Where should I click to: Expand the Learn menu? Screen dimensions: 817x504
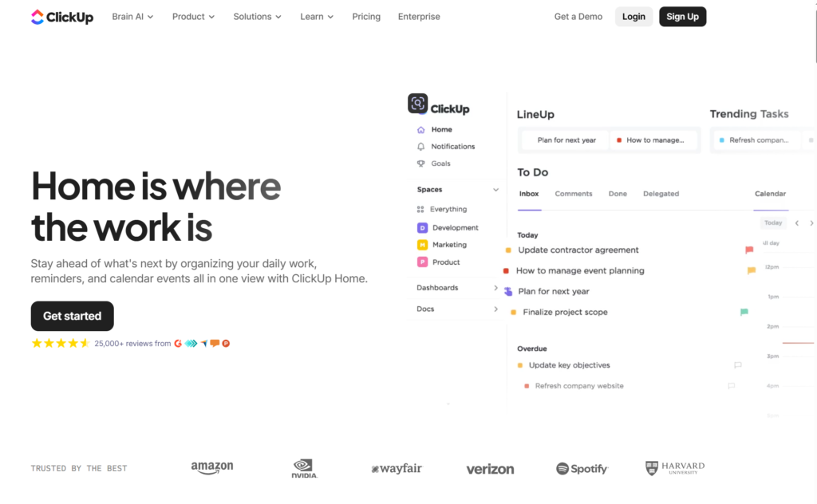pos(317,17)
